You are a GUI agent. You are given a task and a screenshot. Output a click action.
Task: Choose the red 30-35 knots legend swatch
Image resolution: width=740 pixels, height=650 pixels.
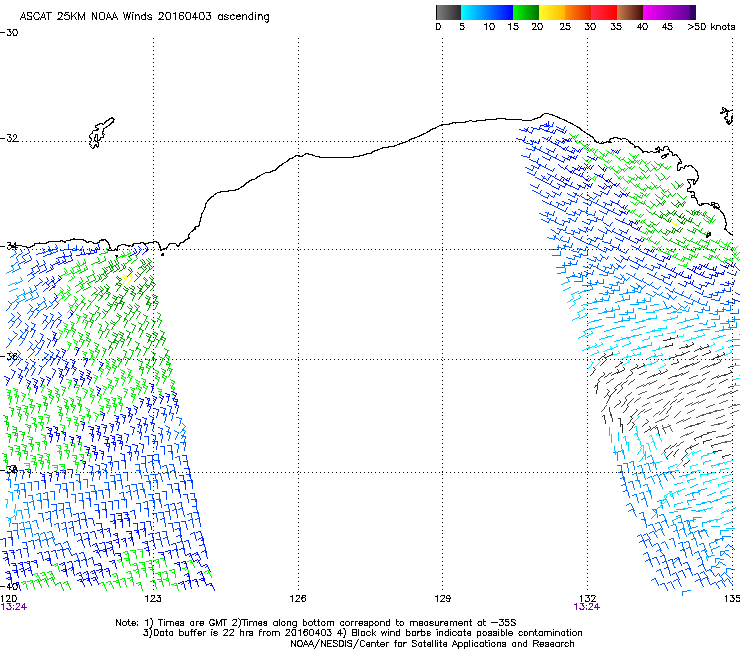tap(604, 12)
